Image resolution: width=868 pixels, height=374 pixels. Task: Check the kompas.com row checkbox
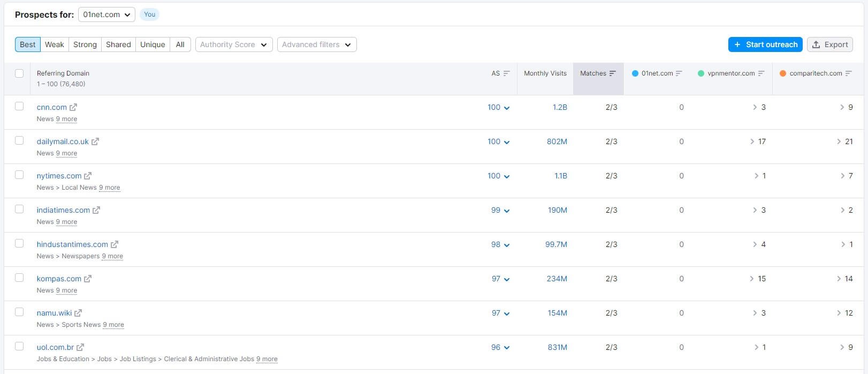[x=19, y=278]
